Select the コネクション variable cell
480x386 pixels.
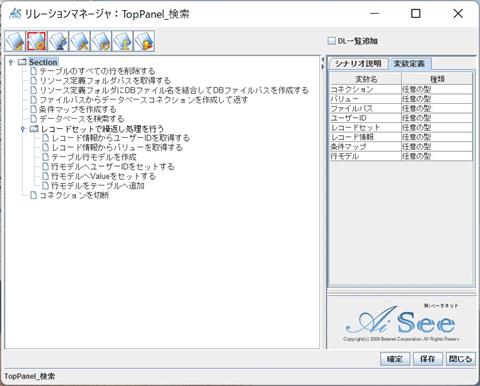click(x=366, y=89)
